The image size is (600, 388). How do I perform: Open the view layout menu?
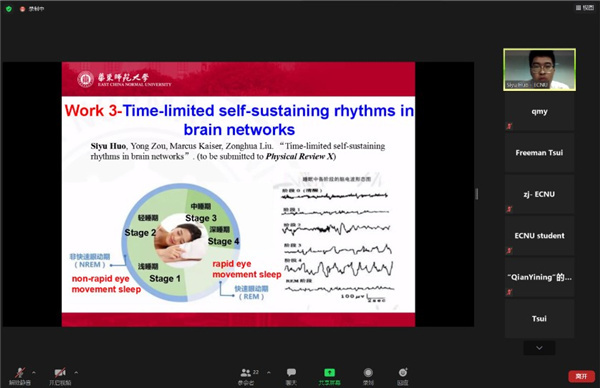[x=585, y=8]
